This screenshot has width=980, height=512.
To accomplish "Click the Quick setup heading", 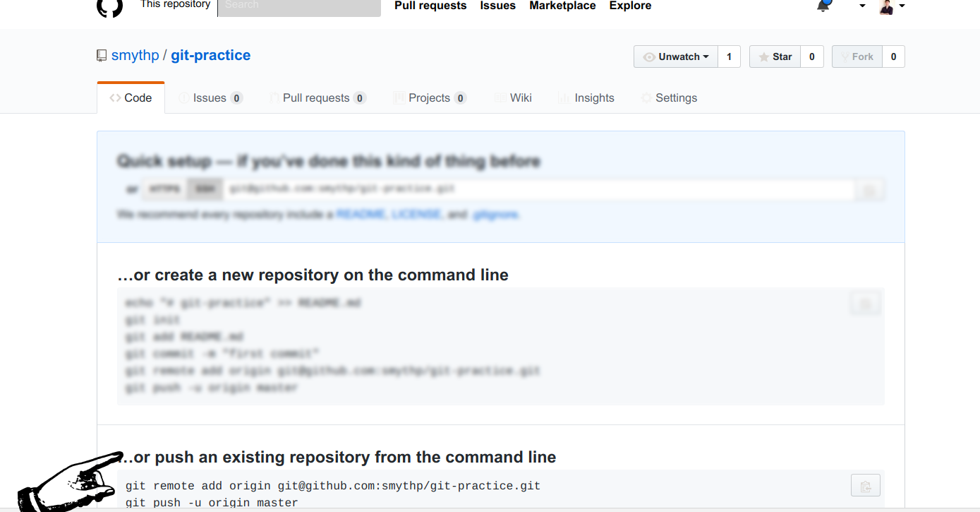I will (x=329, y=162).
